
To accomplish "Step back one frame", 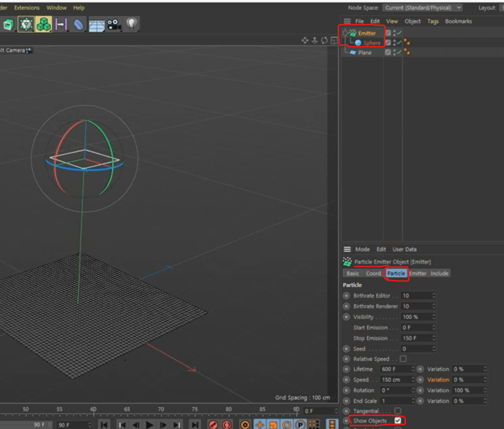I will [136, 425].
